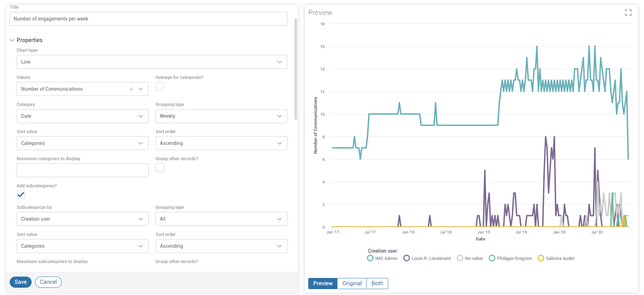Image resolution: width=644 pixels, height=295 pixels.
Task: Open the Subcategorize by Creation user dropdown
Action: coord(82,219)
